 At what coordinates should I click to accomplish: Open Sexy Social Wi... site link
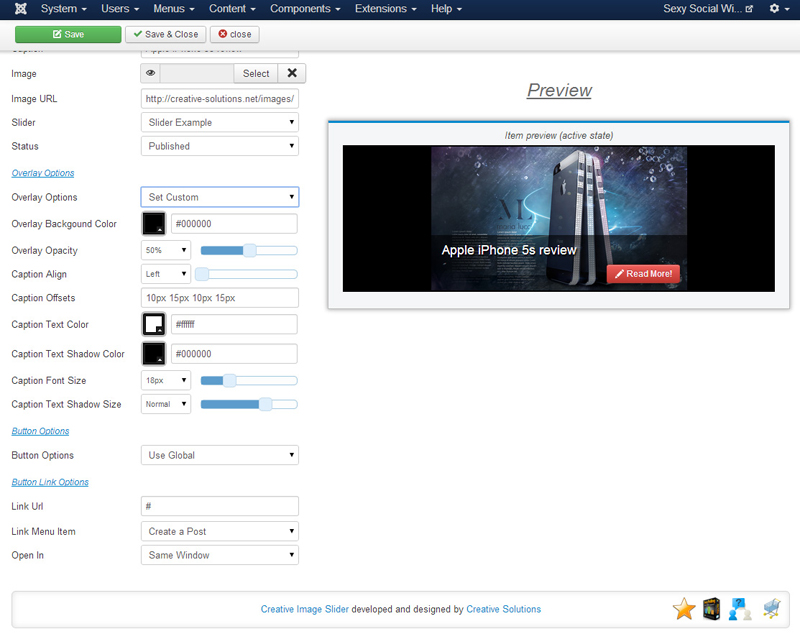pos(708,9)
